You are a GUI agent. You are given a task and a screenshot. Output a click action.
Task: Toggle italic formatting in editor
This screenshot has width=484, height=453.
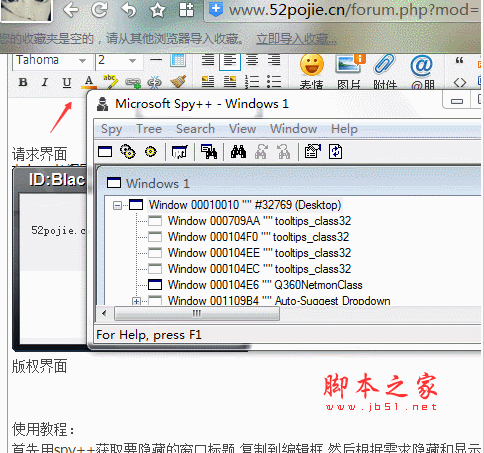coord(45,82)
